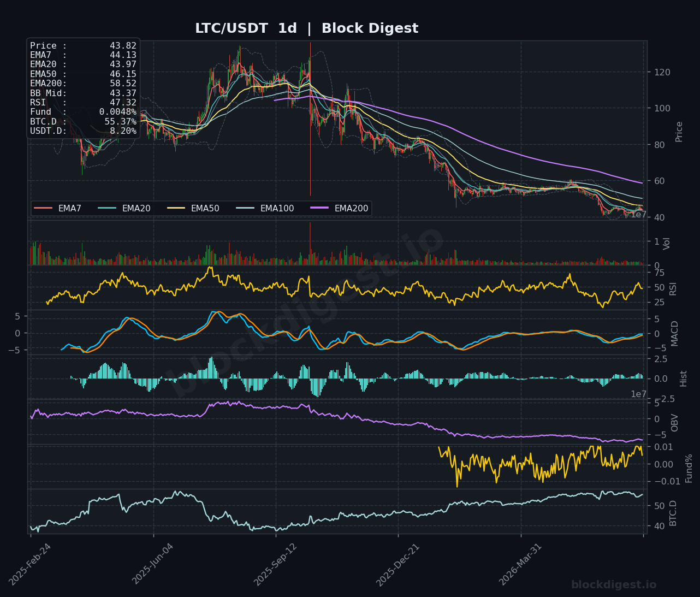Image resolution: width=700 pixels, height=597 pixels.
Task: Click the yellow EMA50 legend line swatch
Action: click(x=176, y=208)
